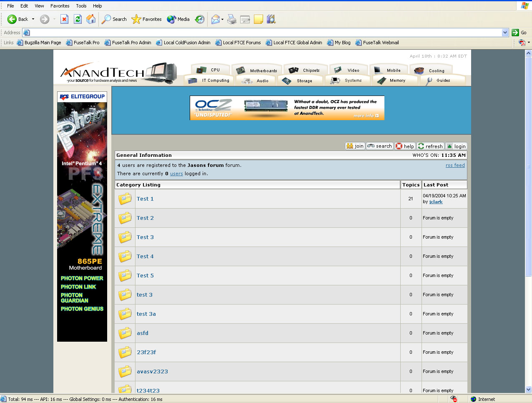Click the browser Back button
This screenshot has height=403, width=532.
18,19
